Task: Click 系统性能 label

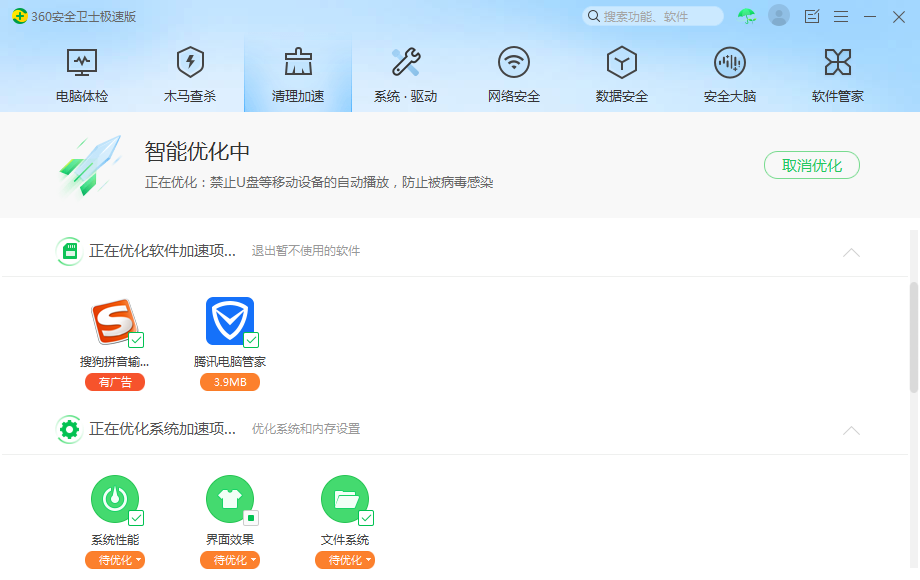Action: click(x=115, y=540)
